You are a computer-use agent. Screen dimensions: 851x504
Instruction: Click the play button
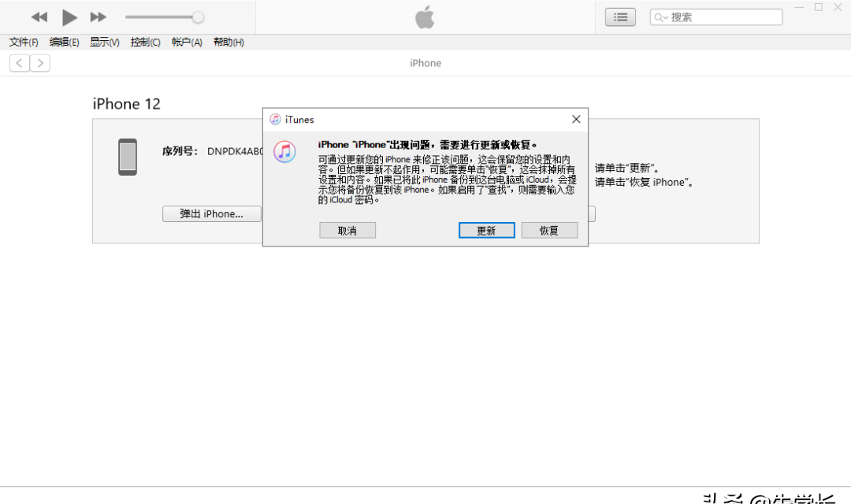pos(69,17)
